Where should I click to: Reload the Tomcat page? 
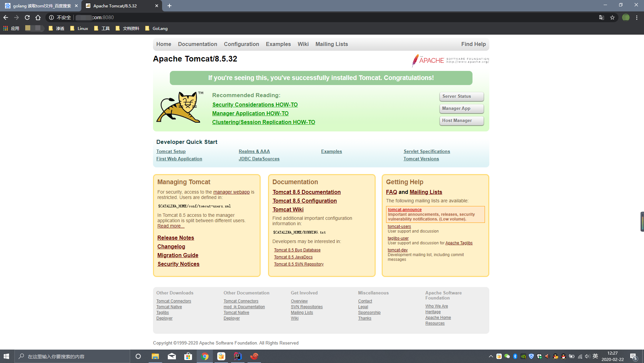[x=27, y=17]
